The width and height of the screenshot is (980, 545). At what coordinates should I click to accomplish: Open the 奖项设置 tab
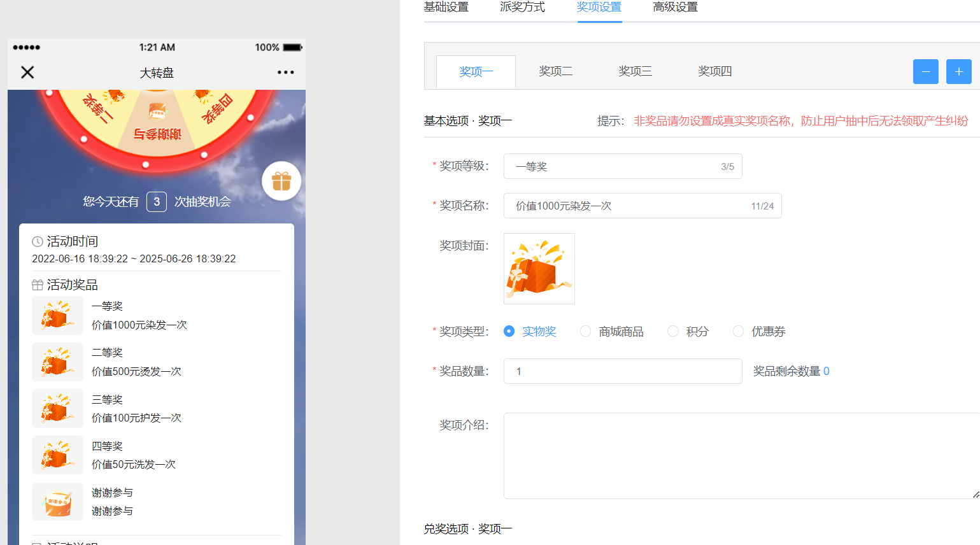coord(599,7)
